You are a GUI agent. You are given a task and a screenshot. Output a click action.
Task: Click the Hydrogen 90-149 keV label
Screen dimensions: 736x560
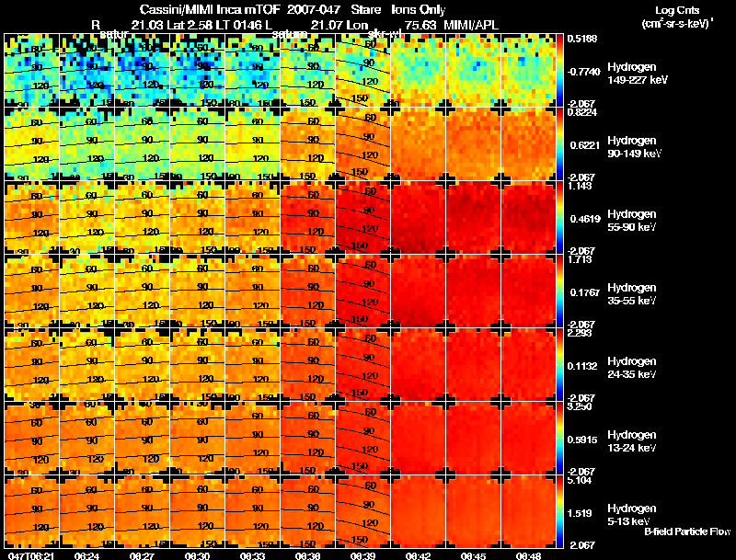(x=634, y=147)
